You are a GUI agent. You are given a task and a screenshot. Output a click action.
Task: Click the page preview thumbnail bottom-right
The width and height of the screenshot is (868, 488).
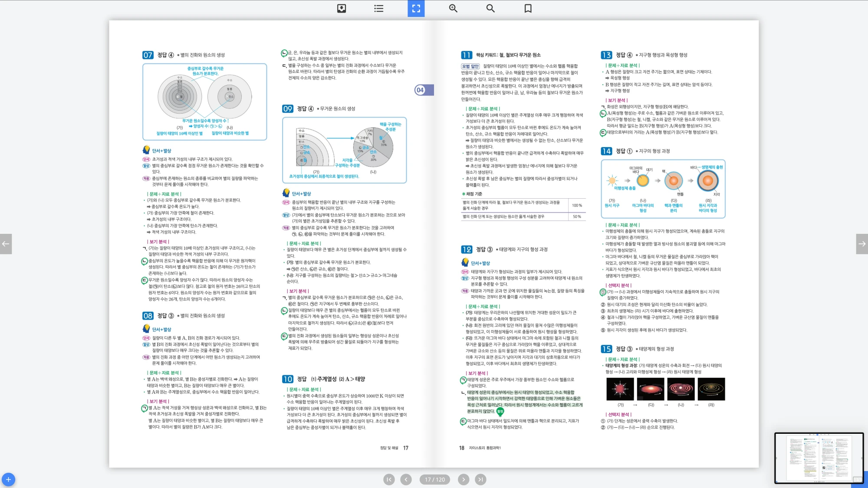[x=819, y=458]
